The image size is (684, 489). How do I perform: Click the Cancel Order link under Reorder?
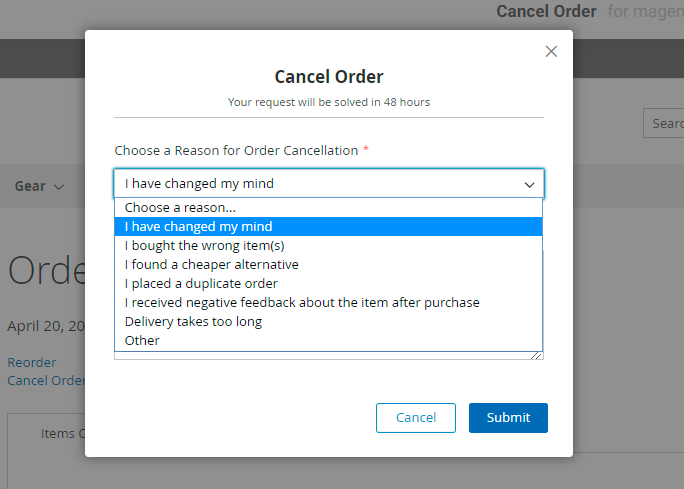pos(46,380)
